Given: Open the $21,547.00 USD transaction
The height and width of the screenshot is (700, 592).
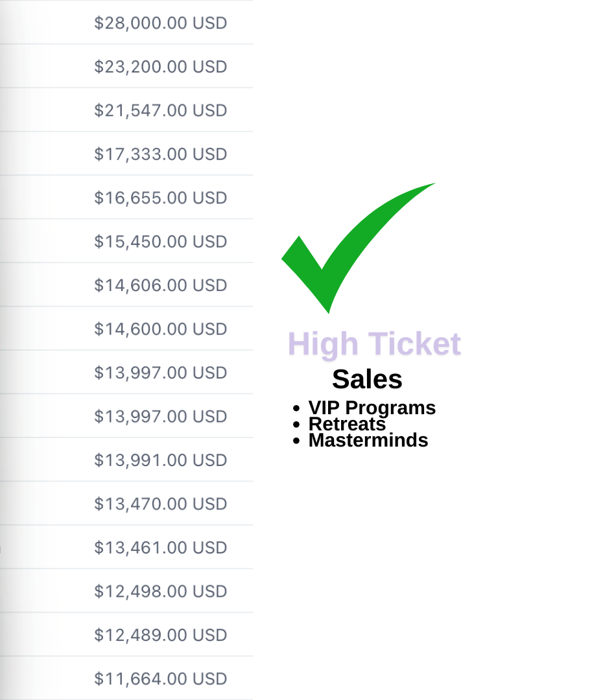Looking at the screenshot, I should [161, 110].
